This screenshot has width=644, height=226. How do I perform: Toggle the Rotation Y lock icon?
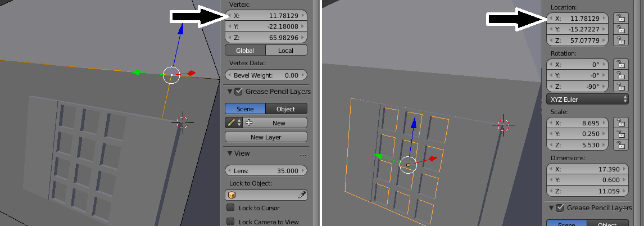pos(620,75)
